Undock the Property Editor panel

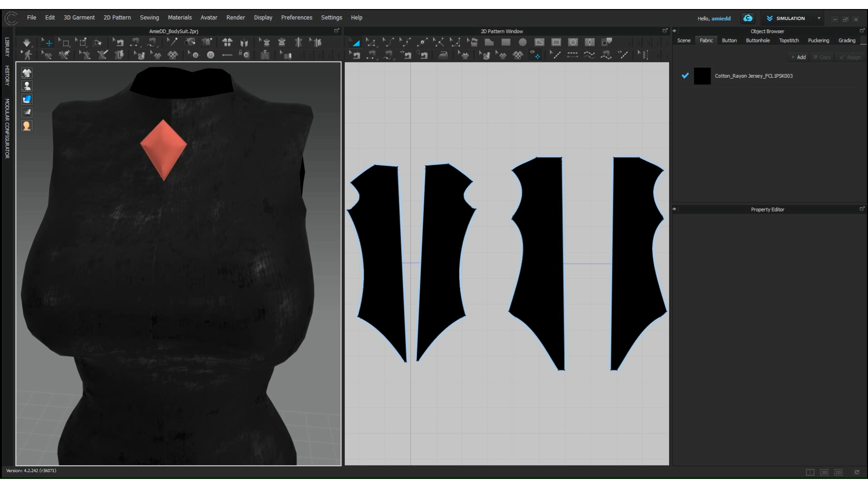click(862, 209)
